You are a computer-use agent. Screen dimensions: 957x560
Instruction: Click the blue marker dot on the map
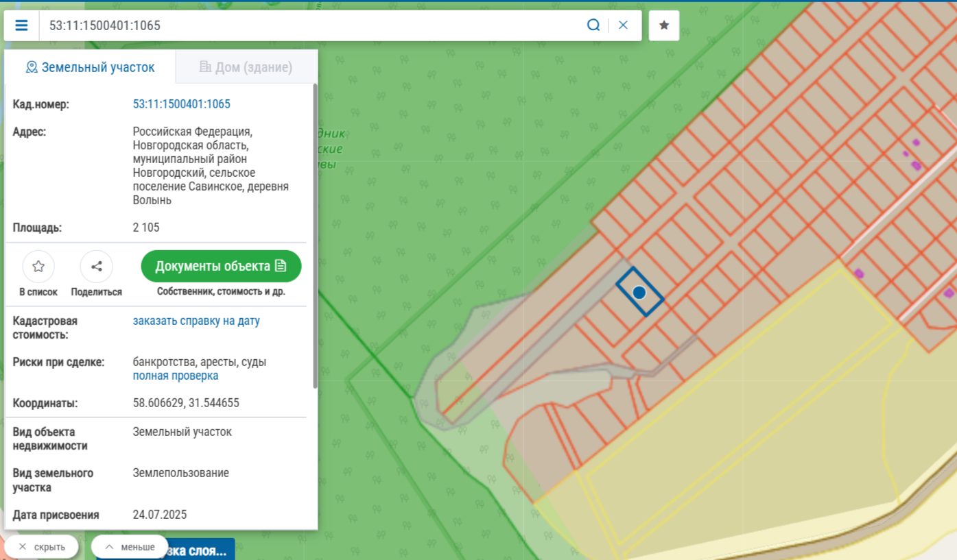coord(639,293)
